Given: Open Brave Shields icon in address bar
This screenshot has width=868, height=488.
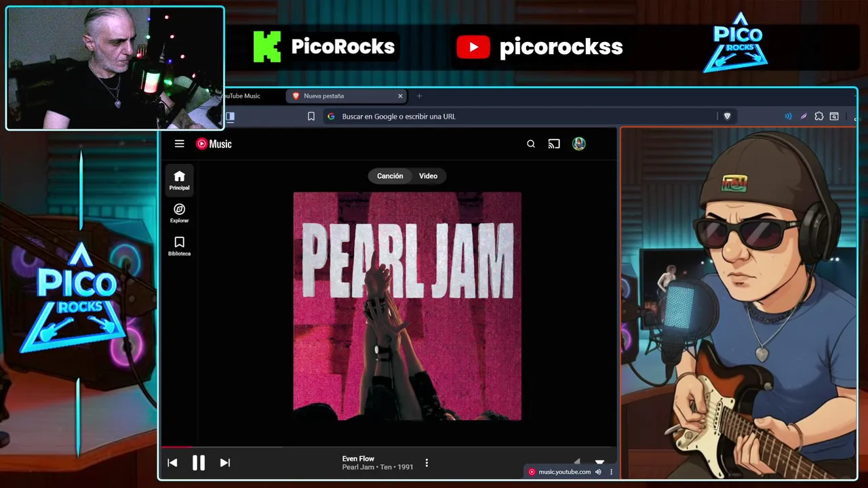Looking at the screenshot, I should 727,117.
